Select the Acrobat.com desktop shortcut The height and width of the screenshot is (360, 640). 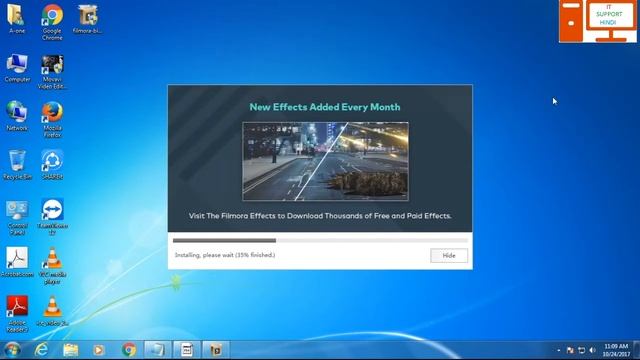[17, 262]
